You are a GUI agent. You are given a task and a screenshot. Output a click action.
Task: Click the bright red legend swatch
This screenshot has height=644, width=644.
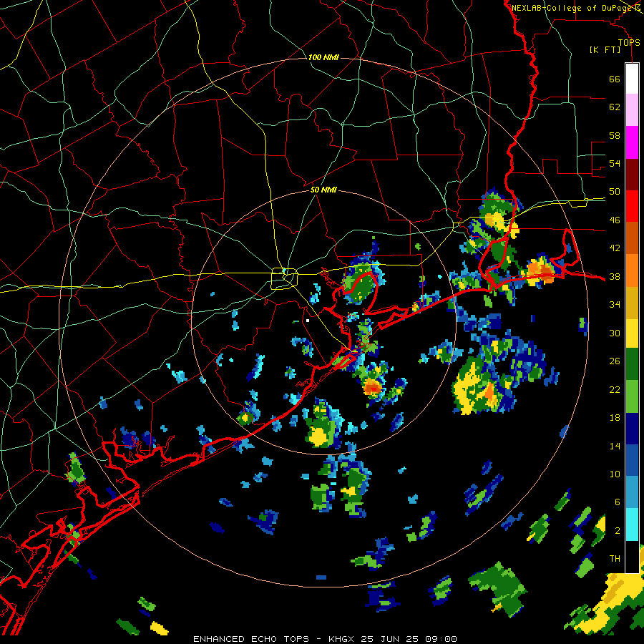[x=632, y=206]
